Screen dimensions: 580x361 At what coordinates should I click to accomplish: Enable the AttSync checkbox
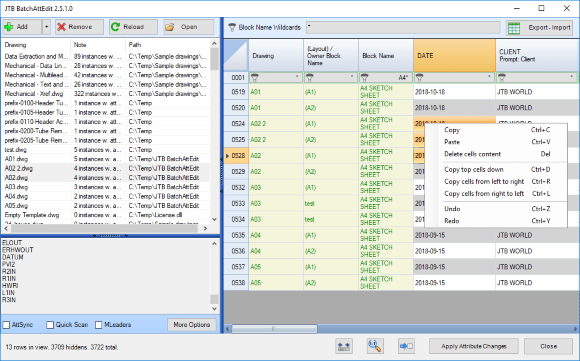[x=6, y=325]
